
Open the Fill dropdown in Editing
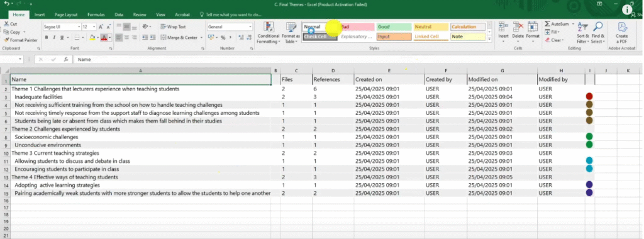point(553,32)
